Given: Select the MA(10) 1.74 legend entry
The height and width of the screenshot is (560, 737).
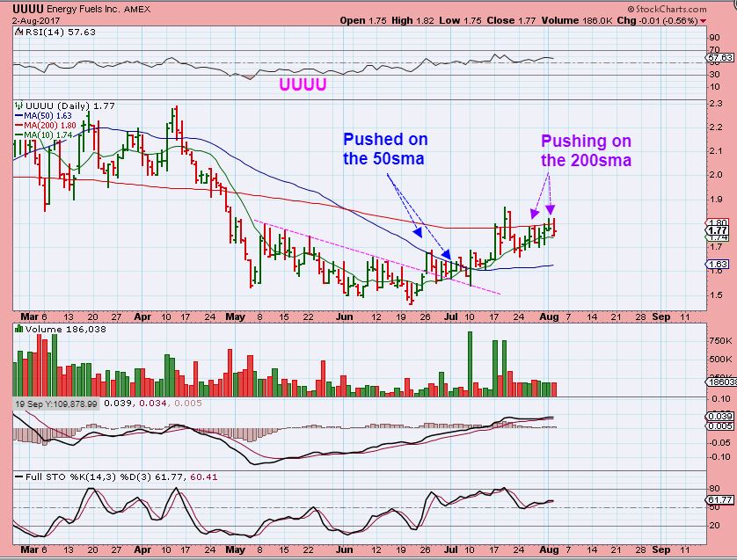Looking at the screenshot, I should [x=44, y=135].
